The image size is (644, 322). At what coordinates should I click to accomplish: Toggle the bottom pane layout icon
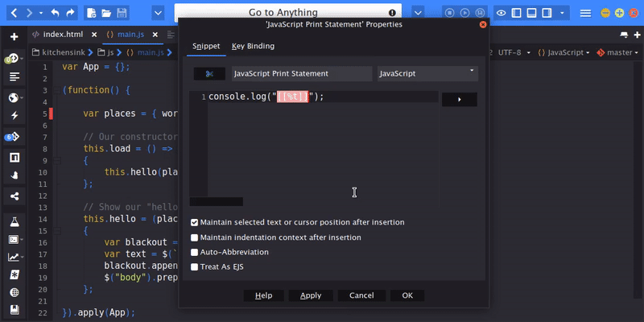tap(531, 13)
